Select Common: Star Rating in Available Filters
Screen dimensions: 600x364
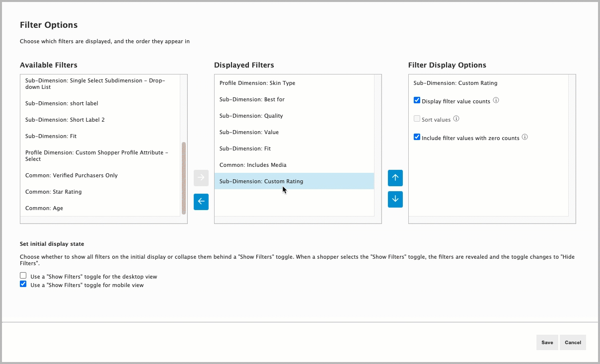click(53, 192)
